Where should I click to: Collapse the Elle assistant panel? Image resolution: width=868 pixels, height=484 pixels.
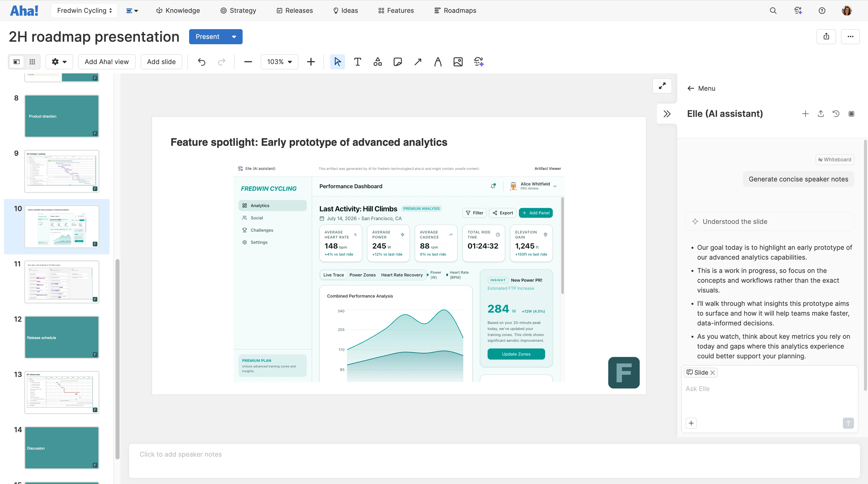click(x=667, y=114)
